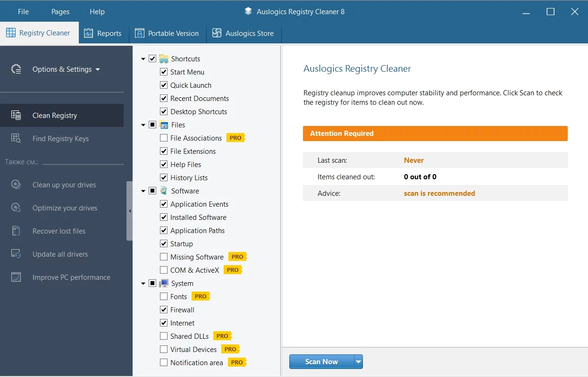Click the Improve PC performance icon
This screenshot has width=588, height=377.
pyautogui.click(x=16, y=277)
